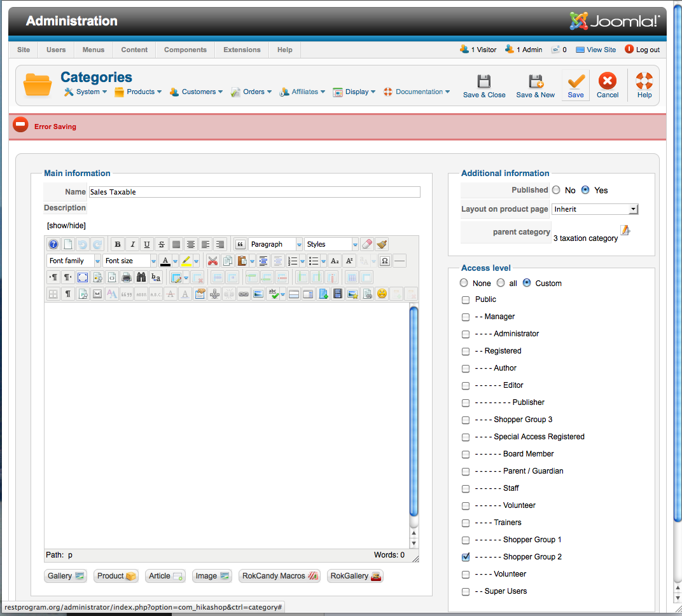The height and width of the screenshot is (616, 682).
Task: Click the Strikethrough icon
Action: pos(162,244)
